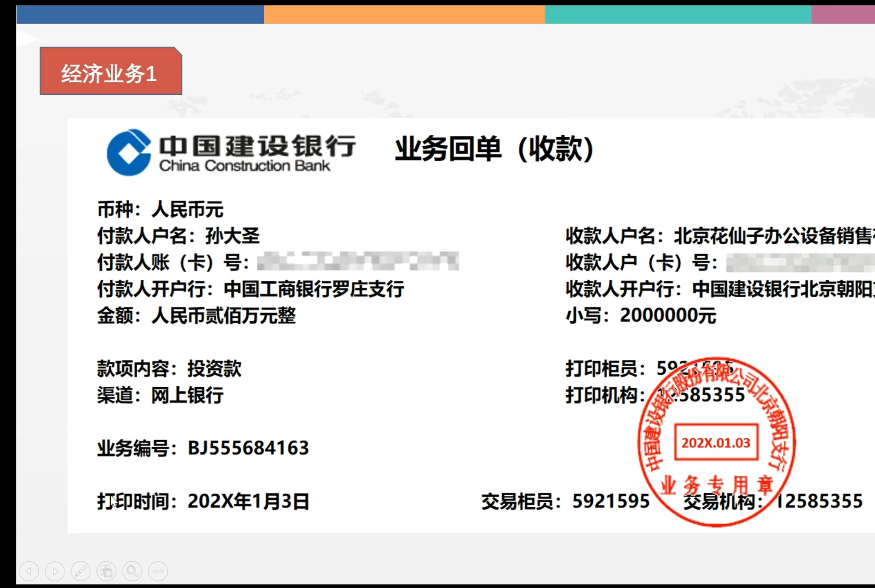This screenshot has width=875, height=588.
Task: Click business number BJ555684163
Action: point(248,448)
